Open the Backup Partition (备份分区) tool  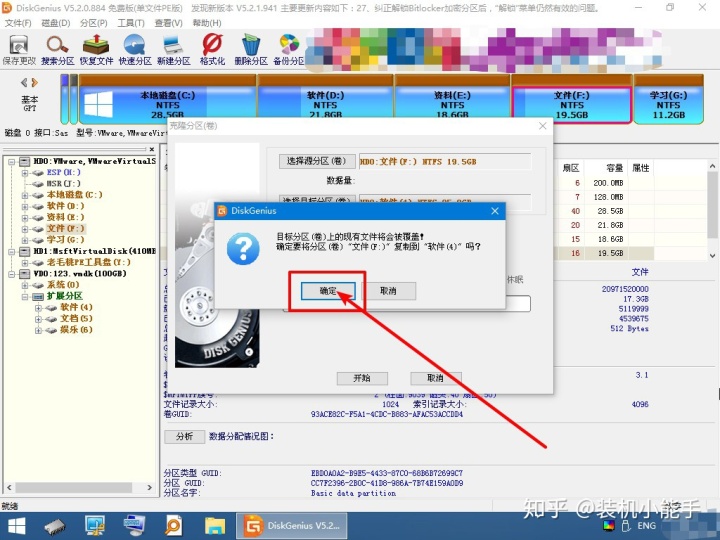pos(289,50)
